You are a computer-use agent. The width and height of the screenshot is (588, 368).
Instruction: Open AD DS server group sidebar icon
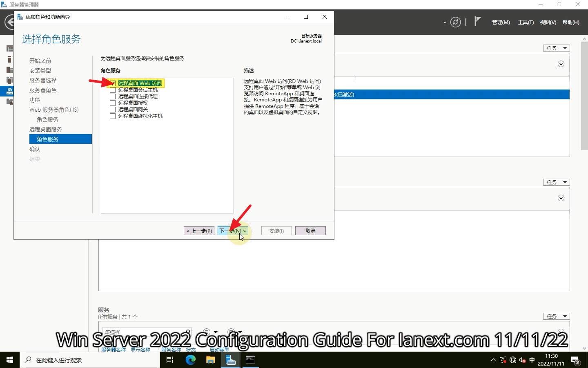click(10, 81)
